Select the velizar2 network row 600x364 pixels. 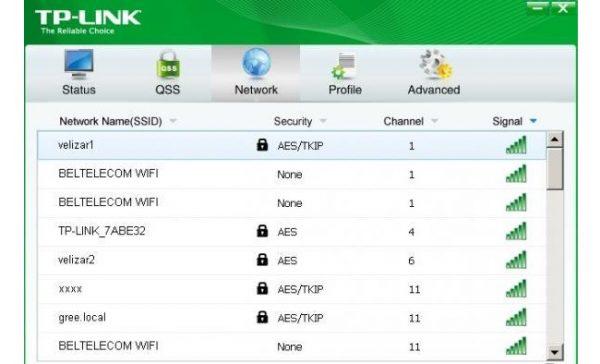pyautogui.click(x=292, y=260)
